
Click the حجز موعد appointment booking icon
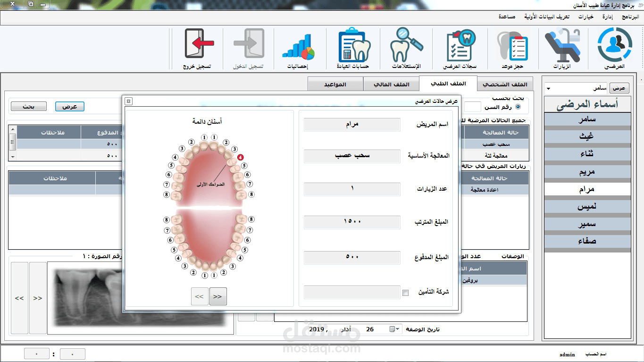[512, 48]
